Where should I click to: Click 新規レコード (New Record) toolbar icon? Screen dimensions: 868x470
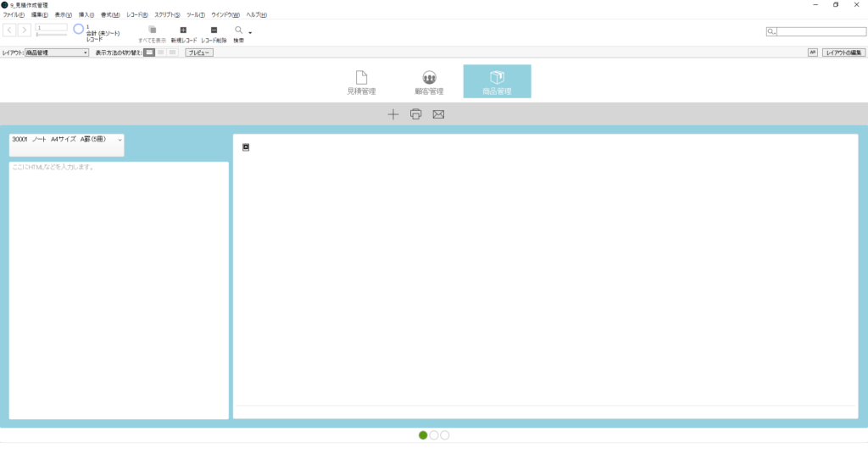click(x=183, y=30)
